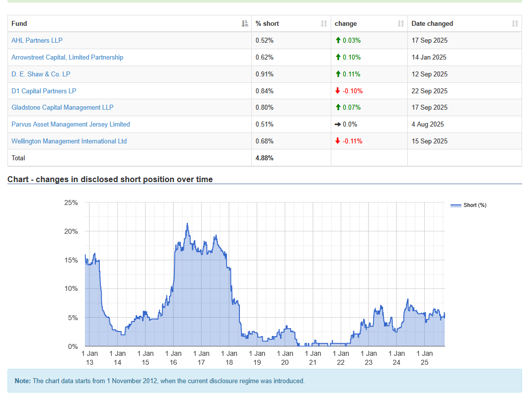Select the 4.88% total short value

264,158
